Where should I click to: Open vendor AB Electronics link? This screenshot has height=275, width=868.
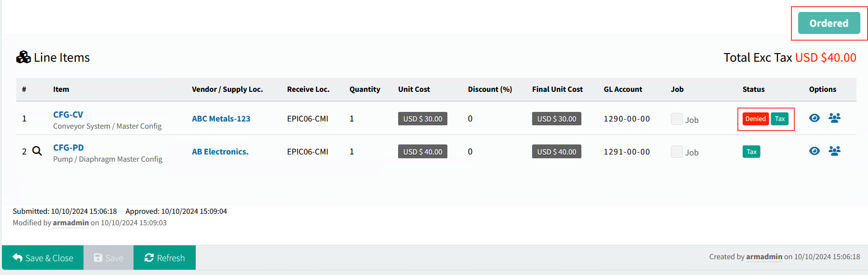click(220, 152)
